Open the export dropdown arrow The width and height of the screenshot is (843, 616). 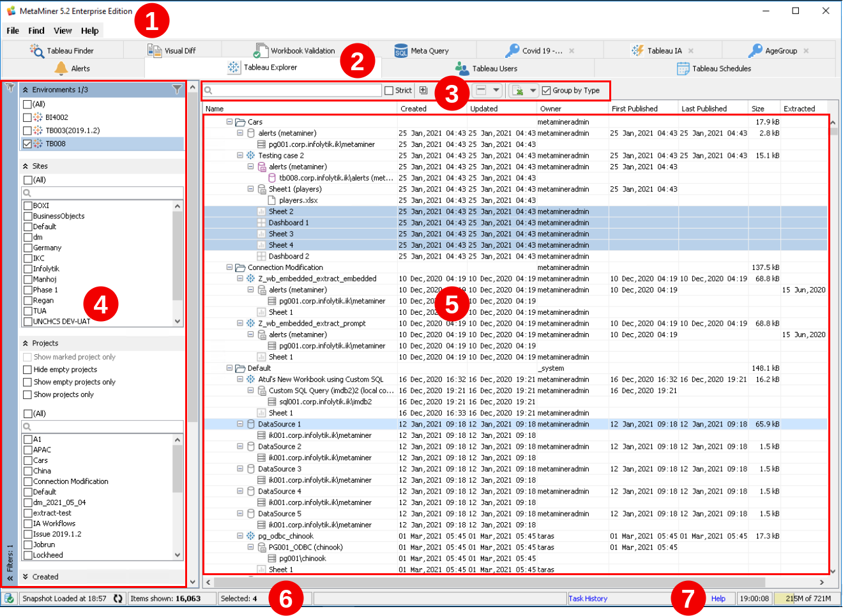coord(533,91)
